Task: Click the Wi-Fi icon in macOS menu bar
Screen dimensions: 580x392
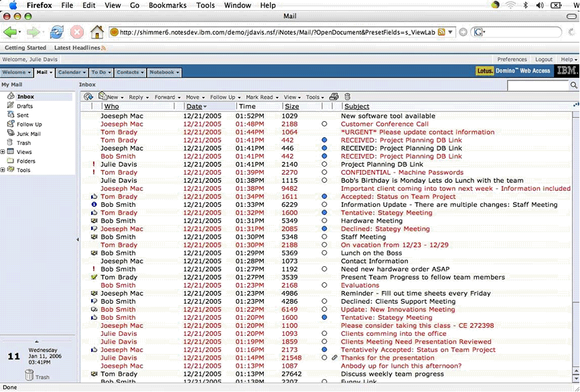Action: [511, 5]
